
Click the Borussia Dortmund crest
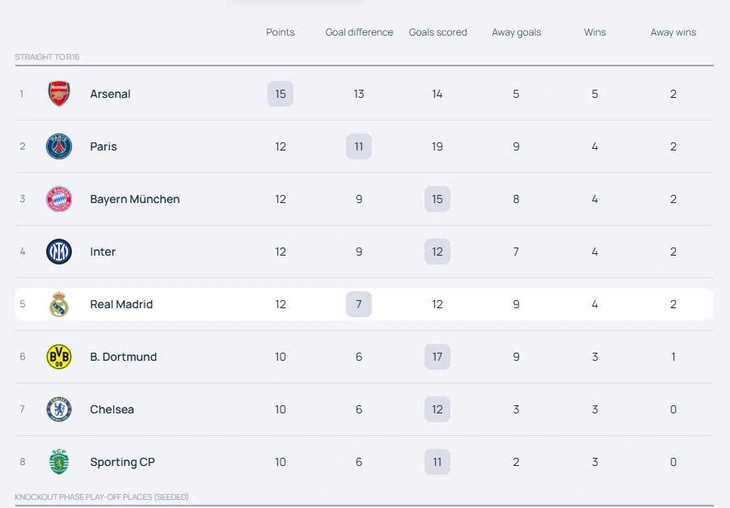tap(59, 357)
